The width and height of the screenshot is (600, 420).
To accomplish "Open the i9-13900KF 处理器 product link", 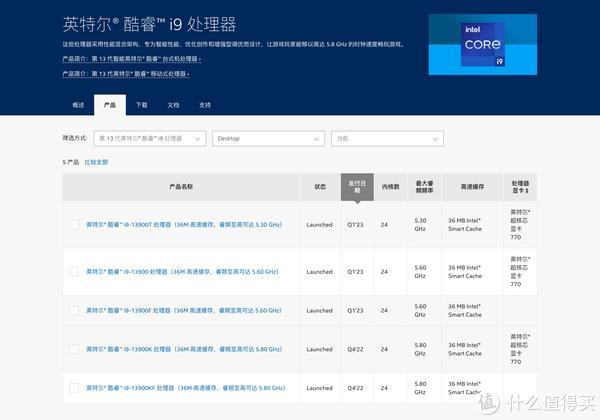I will pos(186,388).
